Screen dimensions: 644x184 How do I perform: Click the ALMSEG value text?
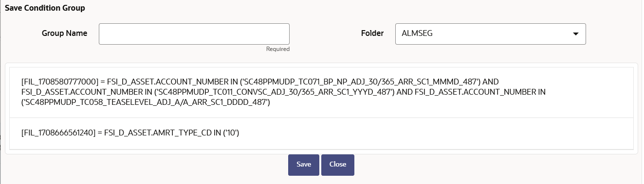point(417,34)
